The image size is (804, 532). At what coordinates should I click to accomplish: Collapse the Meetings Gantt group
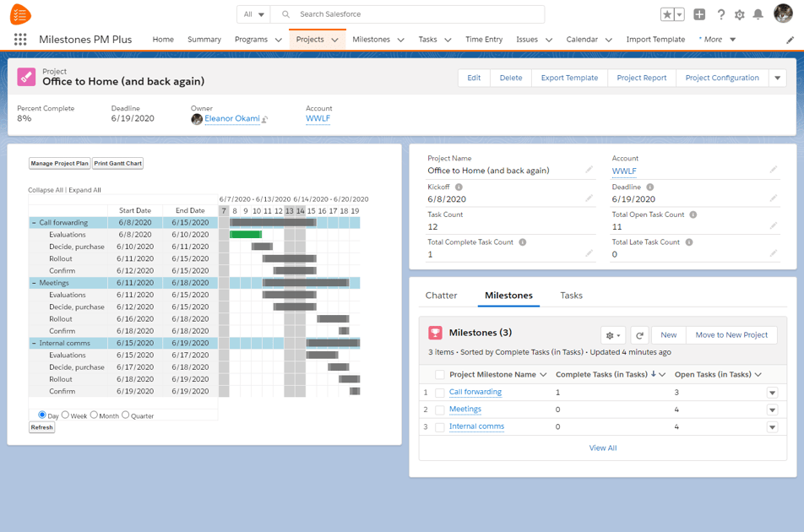[x=34, y=283]
